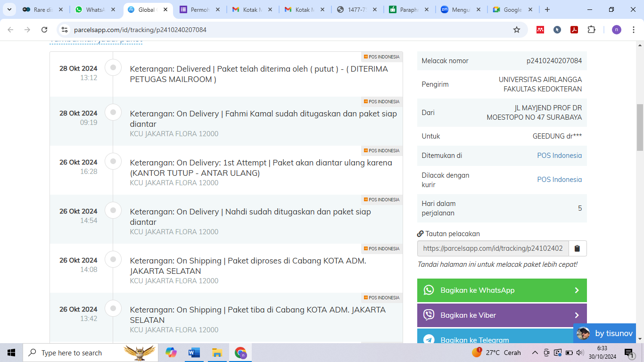The width and height of the screenshot is (644, 362).
Task: Open a new browser tab
Action: pyautogui.click(x=547, y=9)
